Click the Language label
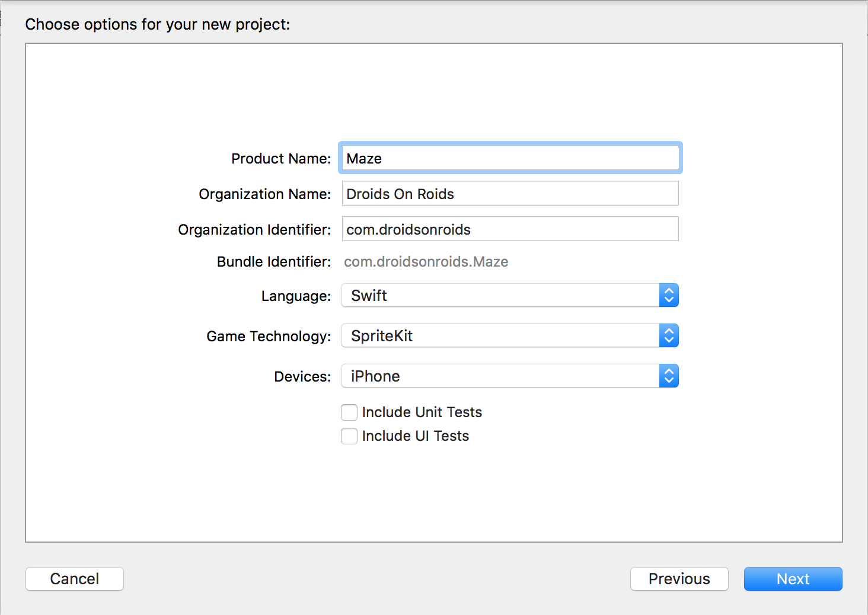 pyautogui.click(x=296, y=296)
